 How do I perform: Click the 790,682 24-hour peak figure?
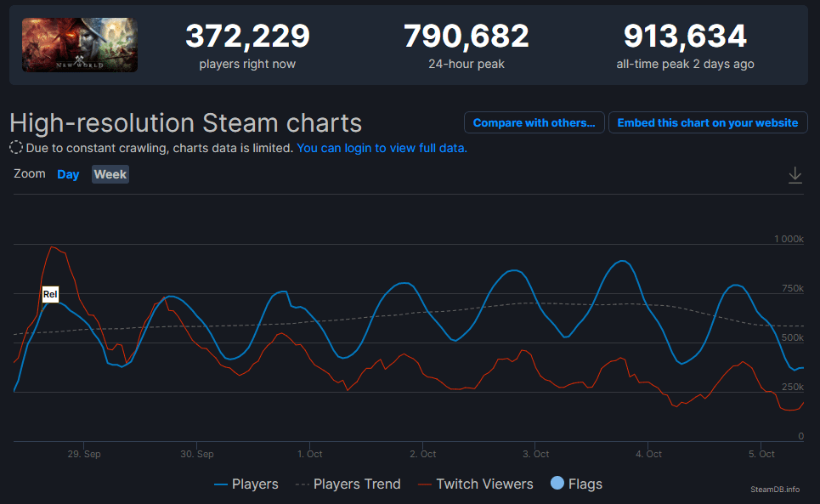(x=466, y=37)
